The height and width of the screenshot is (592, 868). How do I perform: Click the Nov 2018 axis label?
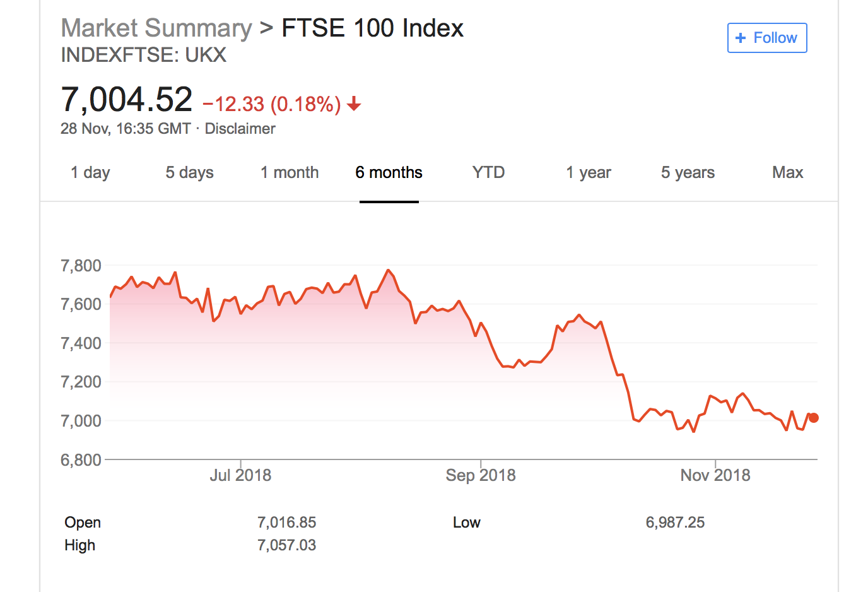[x=715, y=475]
